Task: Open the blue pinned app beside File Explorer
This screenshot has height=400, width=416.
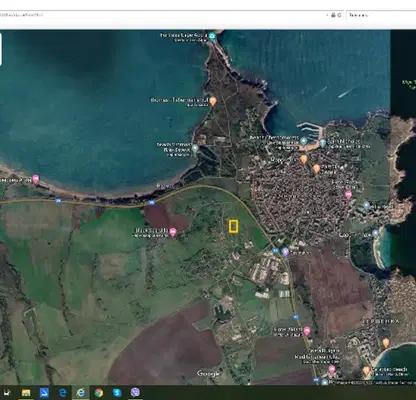Action: click(44, 393)
